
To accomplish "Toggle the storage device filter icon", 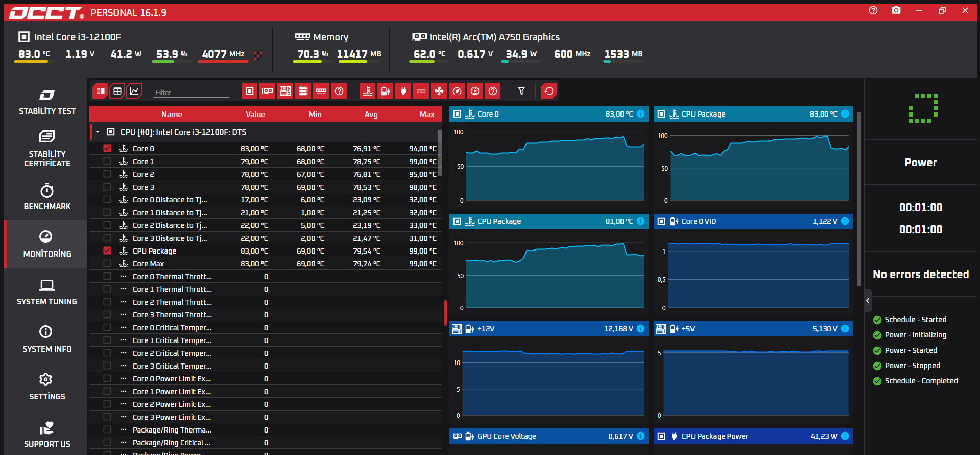I will pyautogui.click(x=303, y=91).
